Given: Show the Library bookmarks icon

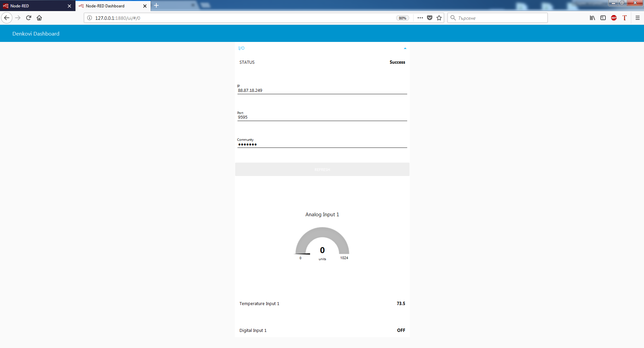Looking at the screenshot, I should [592, 18].
